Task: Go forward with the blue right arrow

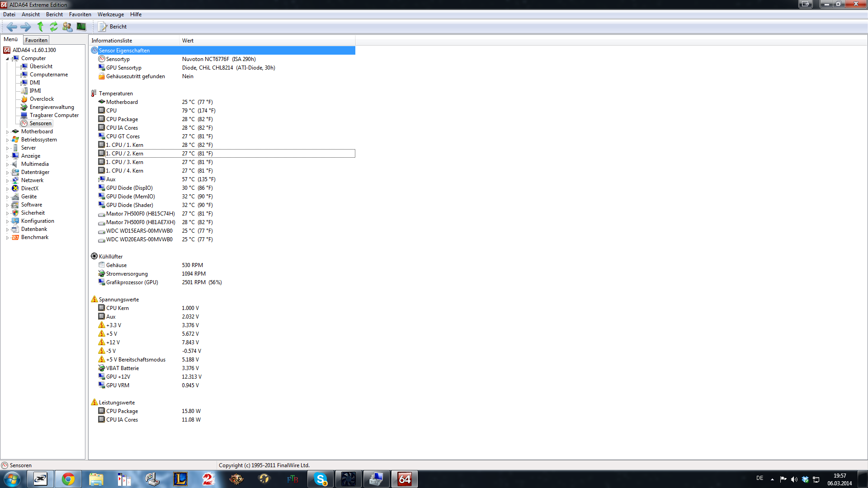Action: pos(26,27)
